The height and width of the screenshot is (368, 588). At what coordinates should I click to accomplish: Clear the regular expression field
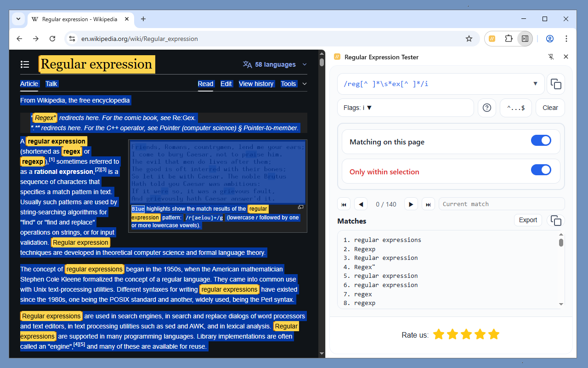click(x=550, y=108)
